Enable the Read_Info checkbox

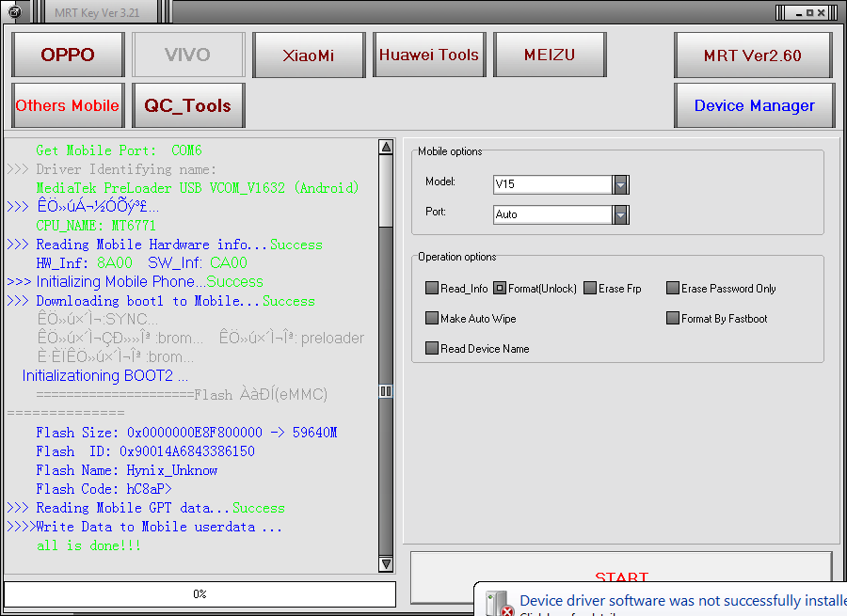point(432,288)
